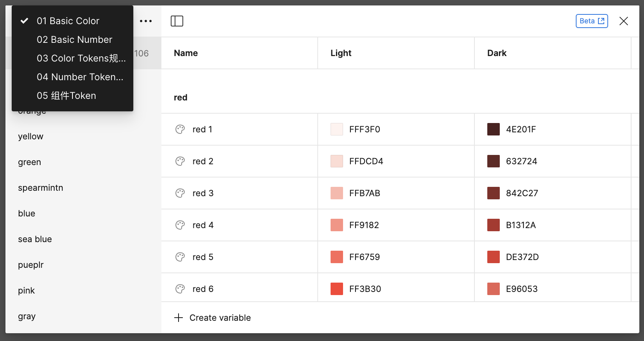Click Create variable button
The height and width of the screenshot is (341, 644).
click(220, 318)
